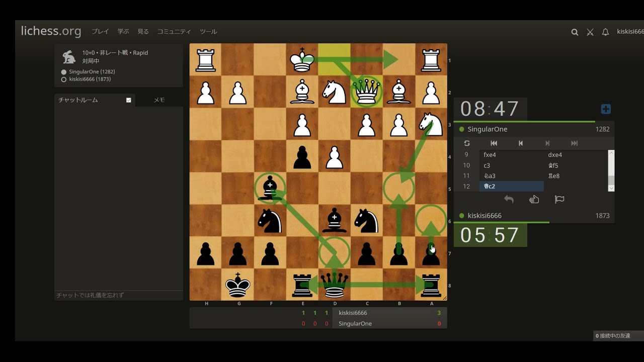Jump to the last move
Viewport: 644px width, 362px height.
click(x=574, y=143)
